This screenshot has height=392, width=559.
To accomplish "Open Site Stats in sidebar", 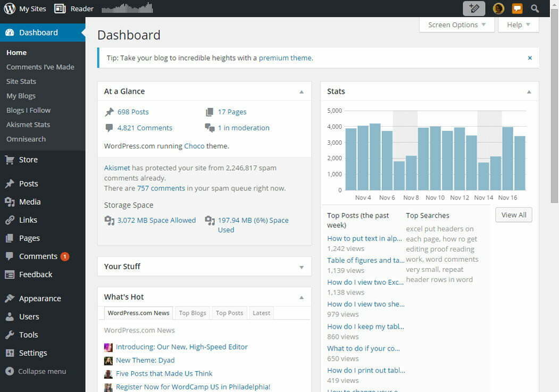I will click(21, 81).
